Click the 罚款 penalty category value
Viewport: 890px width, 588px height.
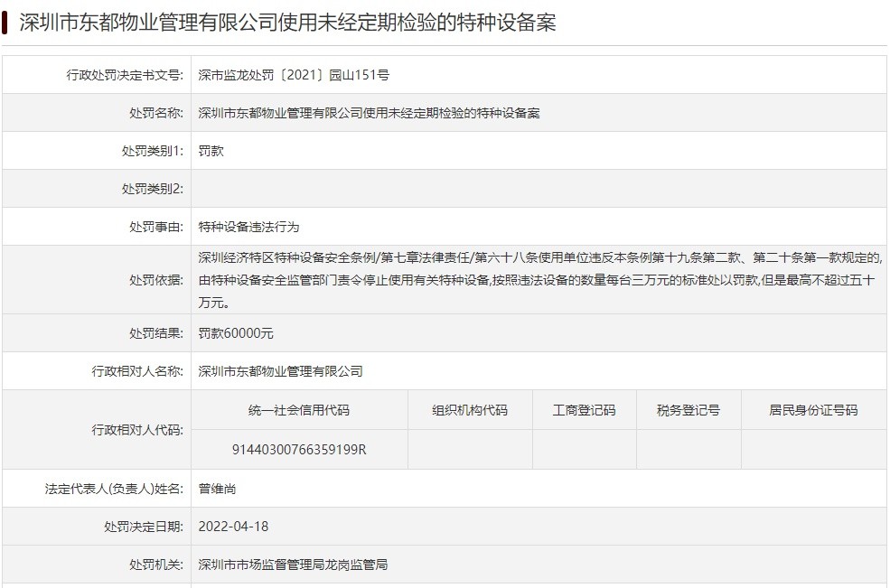211,151
